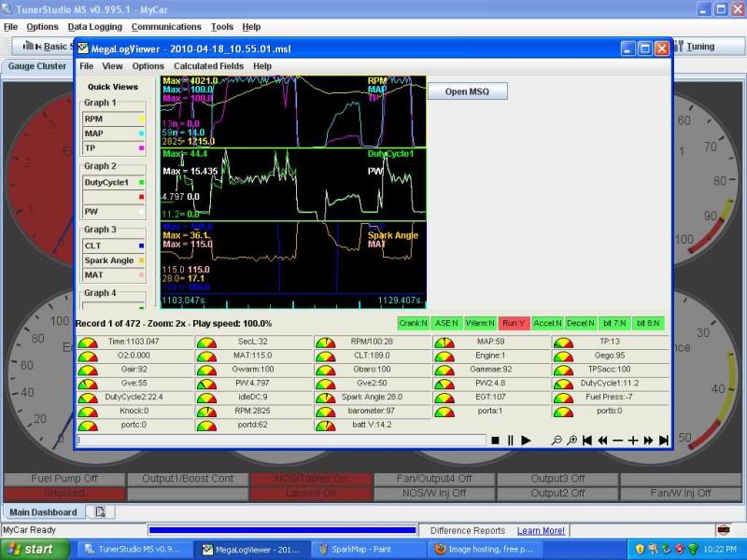The image size is (747, 560).
Task: Click the RPM color swatch in Quick Views
Action: 140,119
